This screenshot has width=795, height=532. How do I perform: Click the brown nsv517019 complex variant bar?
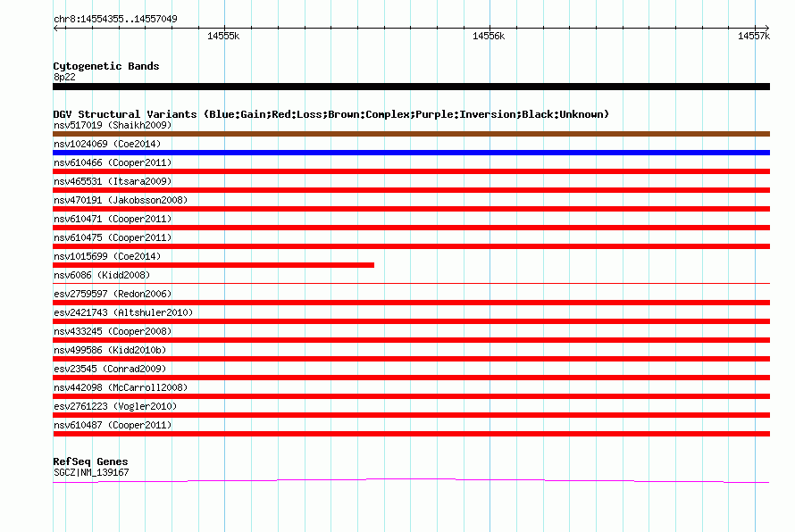[x=411, y=134]
